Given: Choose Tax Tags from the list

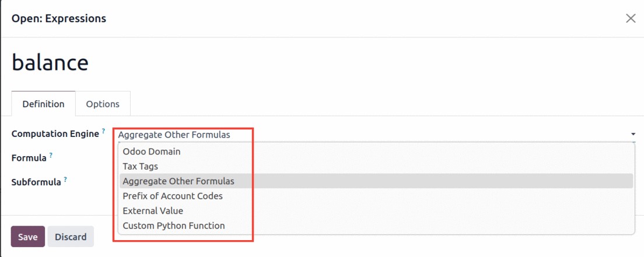Looking at the screenshot, I should (141, 166).
